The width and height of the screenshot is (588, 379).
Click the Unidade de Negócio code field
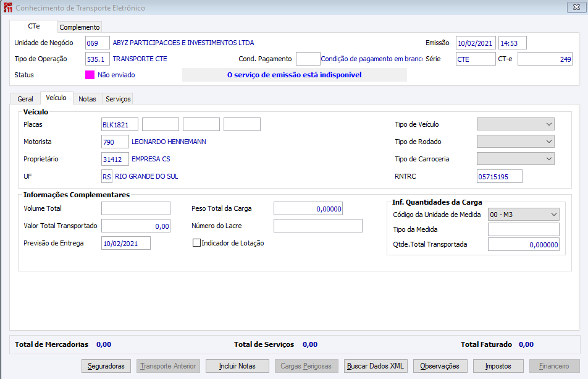click(98, 43)
